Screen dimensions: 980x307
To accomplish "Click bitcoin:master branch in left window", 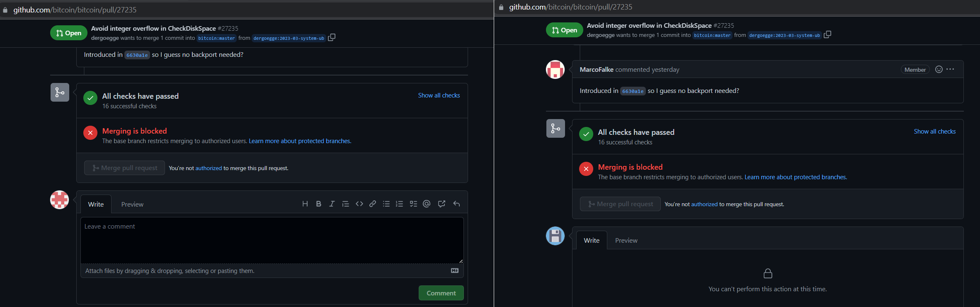I will [216, 38].
